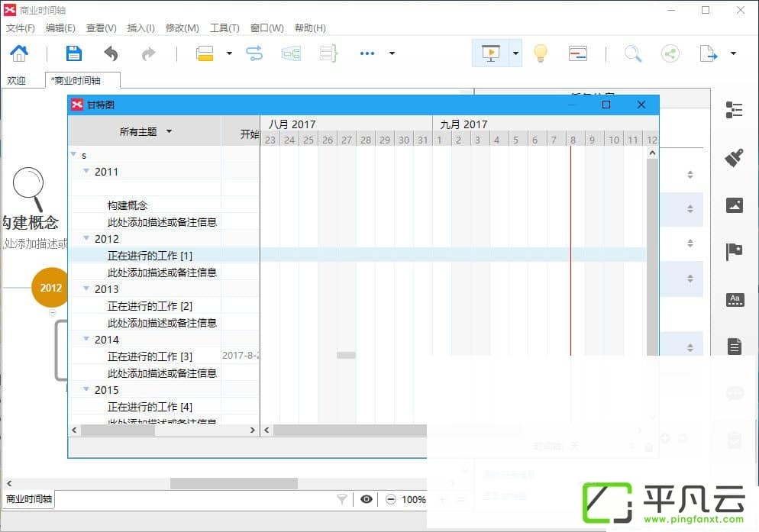Select the 正在进行的工作 [2] row

(x=164, y=306)
